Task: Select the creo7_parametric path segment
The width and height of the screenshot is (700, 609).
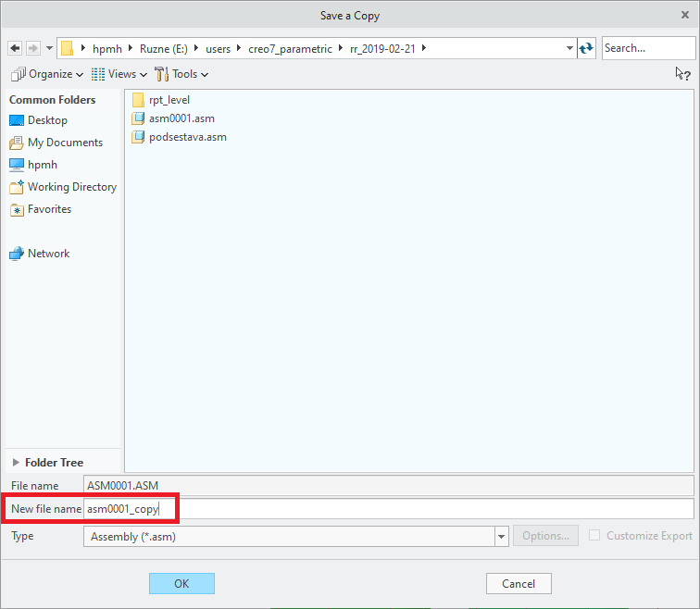Action: point(290,49)
